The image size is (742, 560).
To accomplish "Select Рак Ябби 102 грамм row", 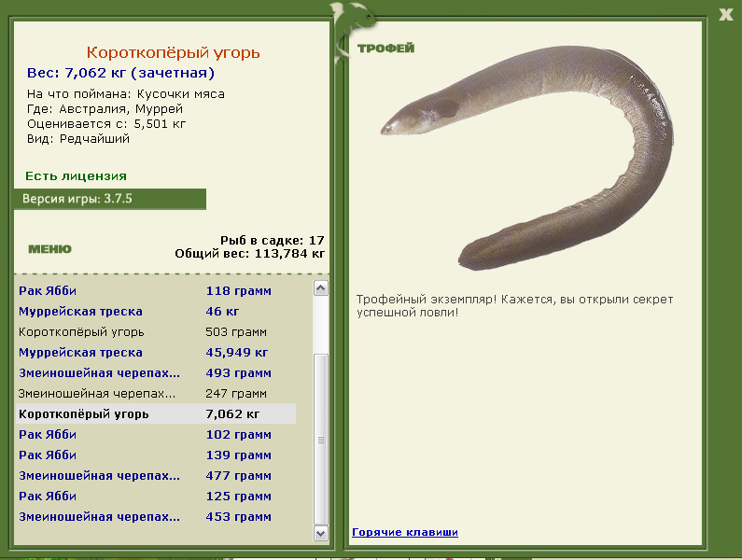I will pos(156,435).
